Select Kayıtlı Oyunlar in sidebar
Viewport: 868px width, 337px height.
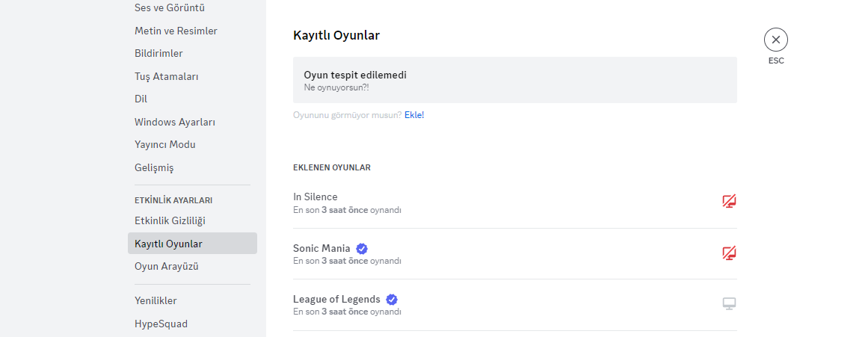[168, 244]
